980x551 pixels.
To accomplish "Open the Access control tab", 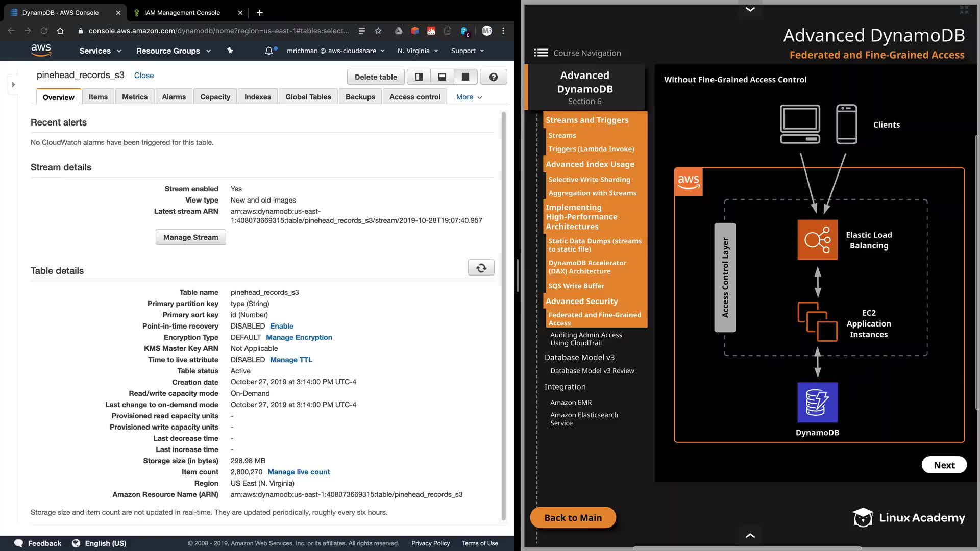I will [414, 97].
